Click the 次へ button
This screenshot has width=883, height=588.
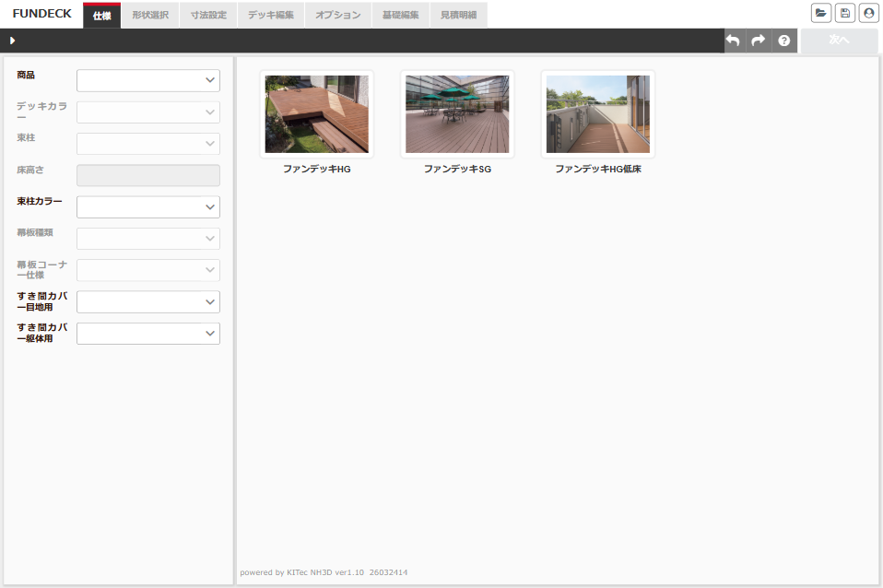click(839, 41)
